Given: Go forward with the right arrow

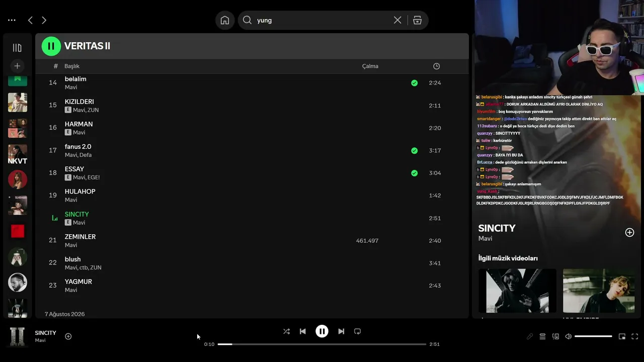Looking at the screenshot, I should pyautogui.click(x=44, y=20).
